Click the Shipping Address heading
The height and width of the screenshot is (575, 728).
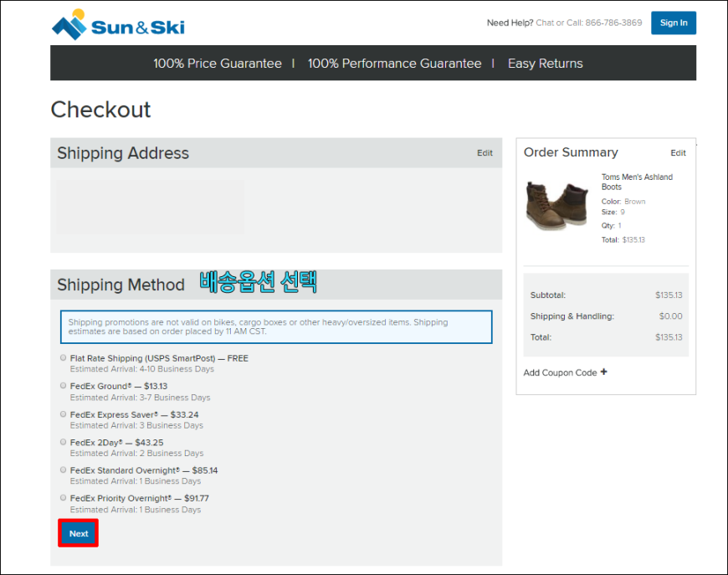(123, 153)
